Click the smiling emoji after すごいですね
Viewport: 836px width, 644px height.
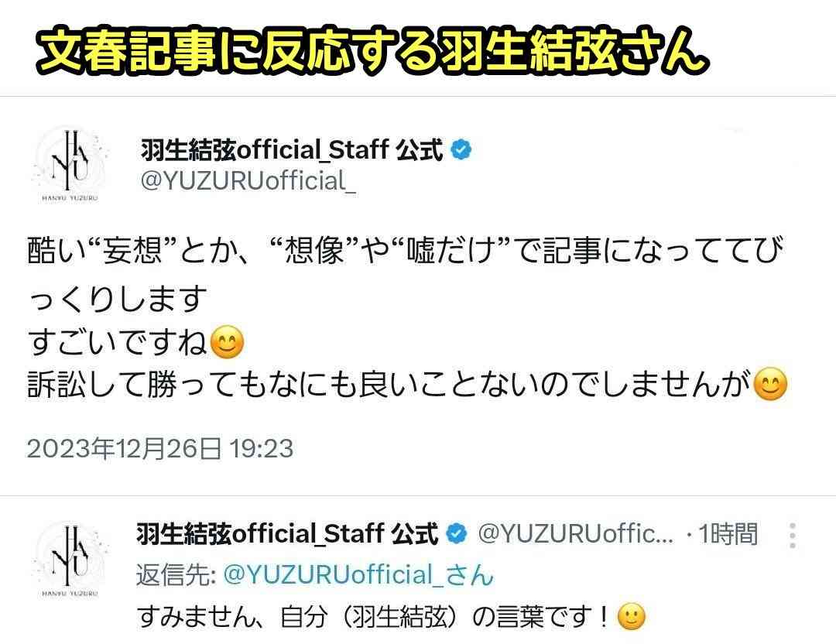pos(228,341)
